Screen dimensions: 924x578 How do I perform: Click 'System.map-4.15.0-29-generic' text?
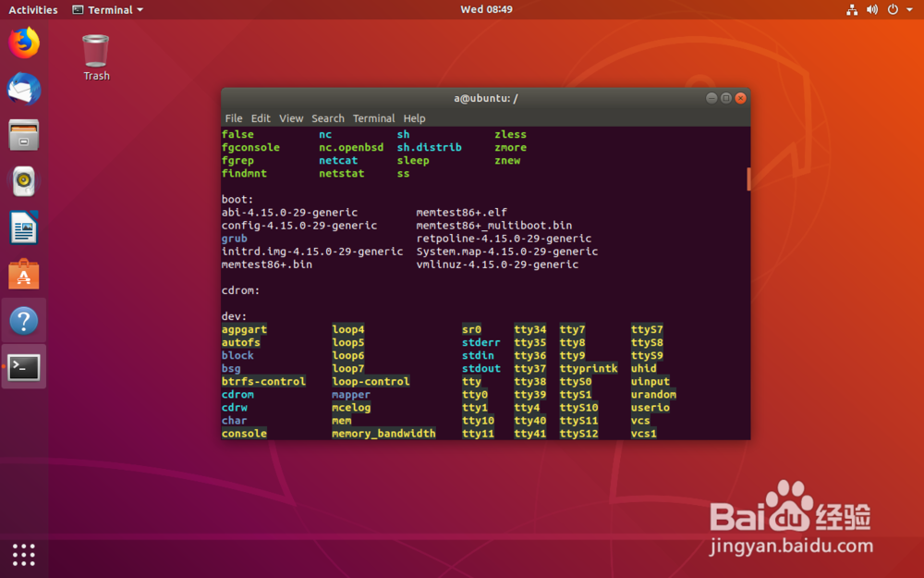pyautogui.click(x=506, y=252)
